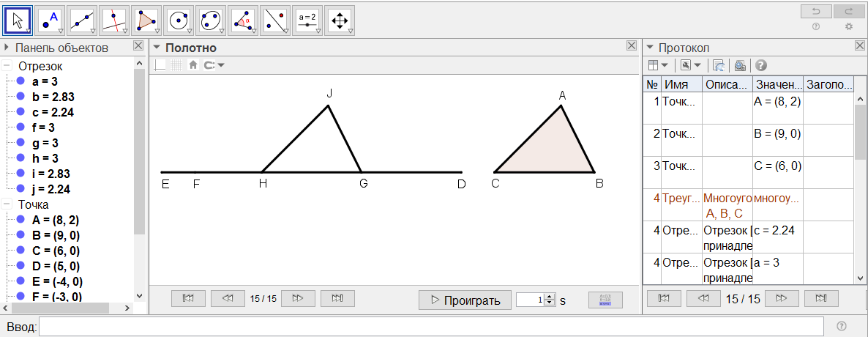Toggle grid display in canvas style bar
Screen dimensions: 868x337
pyautogui.click(x=176, y=65)
